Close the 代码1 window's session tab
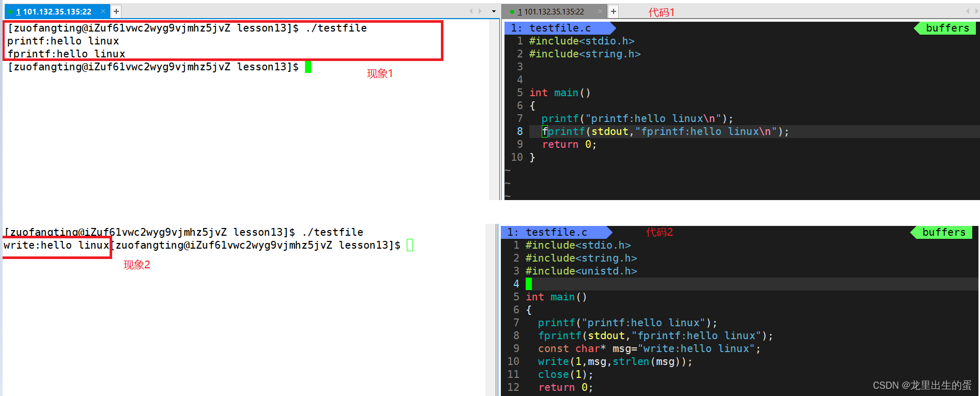The height and width of the screenshot is (396, 980). click(x=600, y=11)
